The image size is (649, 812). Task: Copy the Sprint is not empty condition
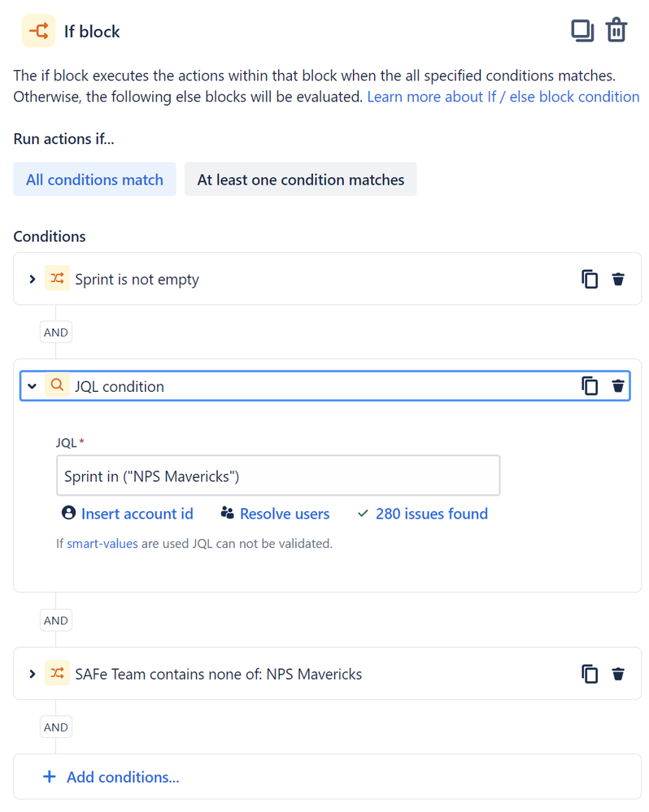[x=590, y=279]
